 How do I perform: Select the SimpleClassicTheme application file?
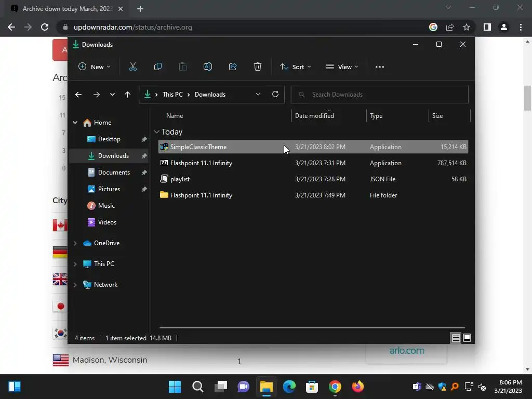313,147
